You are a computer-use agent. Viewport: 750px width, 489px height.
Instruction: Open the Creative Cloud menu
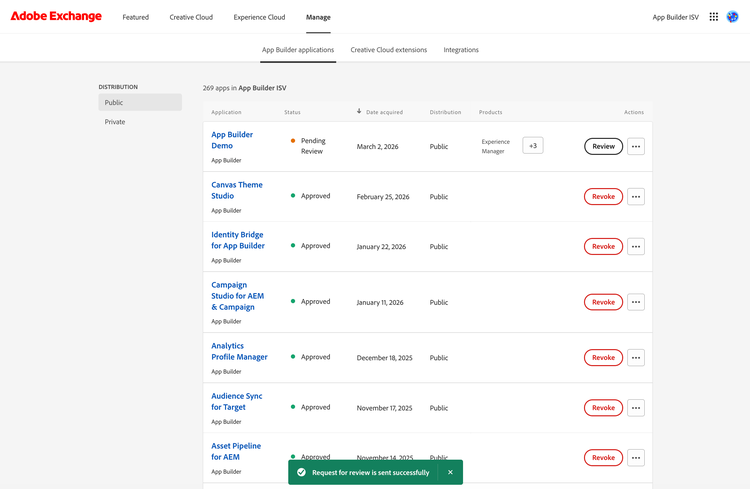point(191,17)
